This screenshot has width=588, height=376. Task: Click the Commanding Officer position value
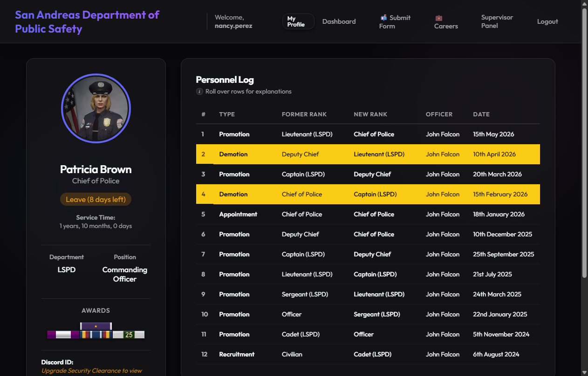pos(125,274)
